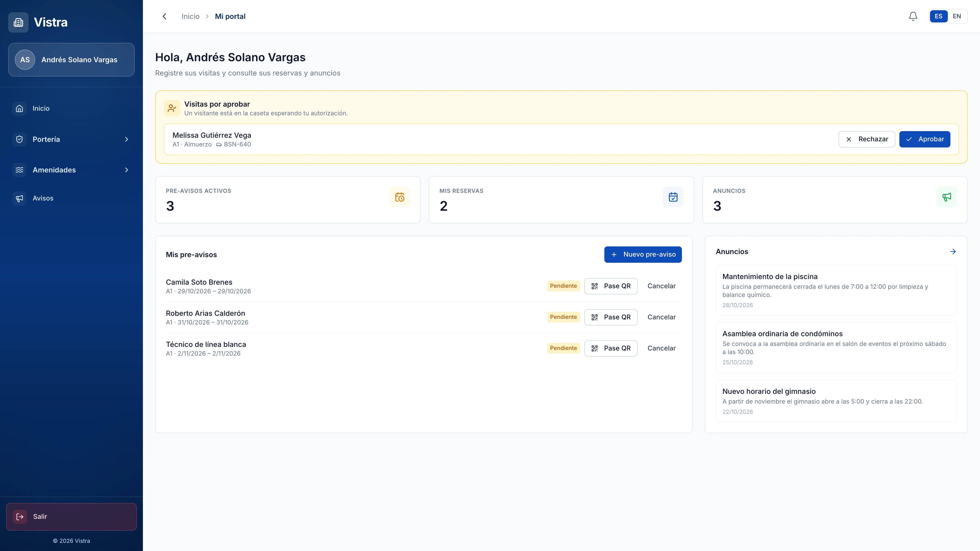This screenshot has height=551, width=980.
Task: Switch language to EN
Action: click(x=957, y=16)
